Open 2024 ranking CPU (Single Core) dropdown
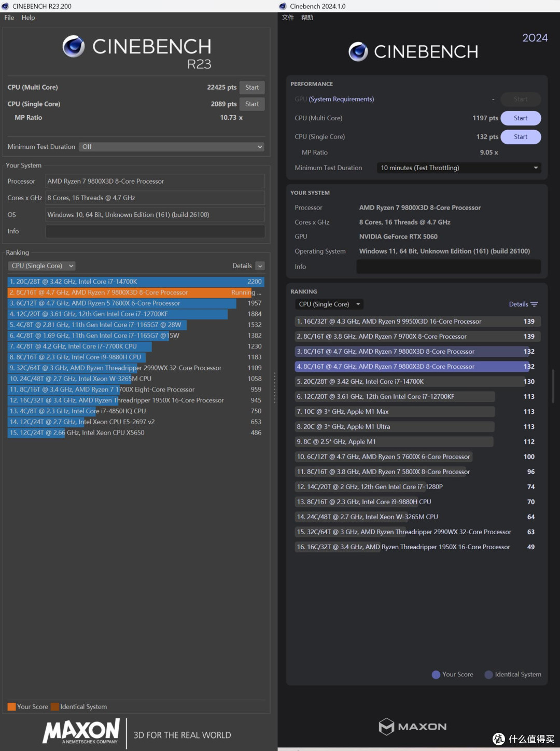 click(329, 304)
